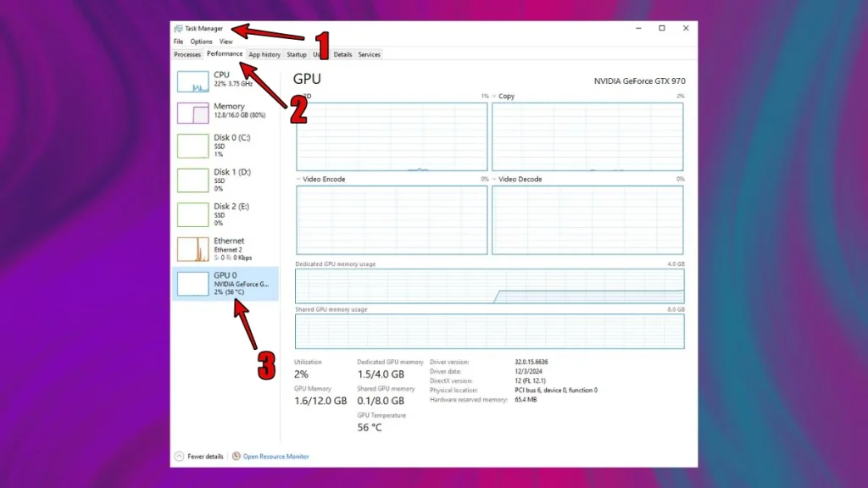Click the Task Manager title bar icon
The image size is (868, 488).
[x=178, y=28]
